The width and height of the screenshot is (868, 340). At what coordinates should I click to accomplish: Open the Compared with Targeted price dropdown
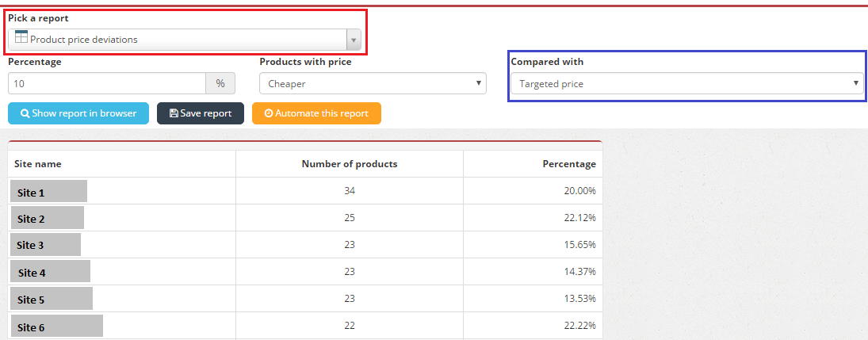pos(686,84)
